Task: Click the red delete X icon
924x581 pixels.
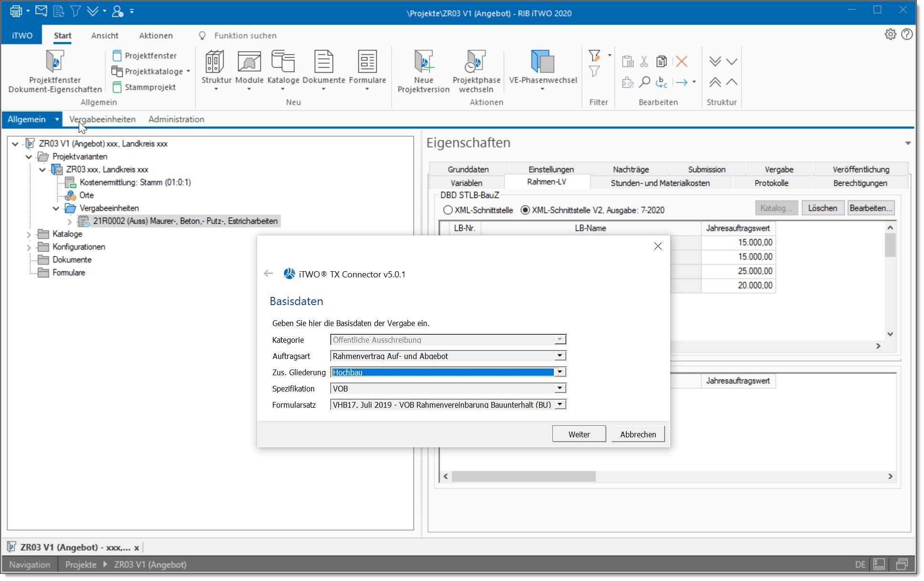Action: click(x=682, y=61)
